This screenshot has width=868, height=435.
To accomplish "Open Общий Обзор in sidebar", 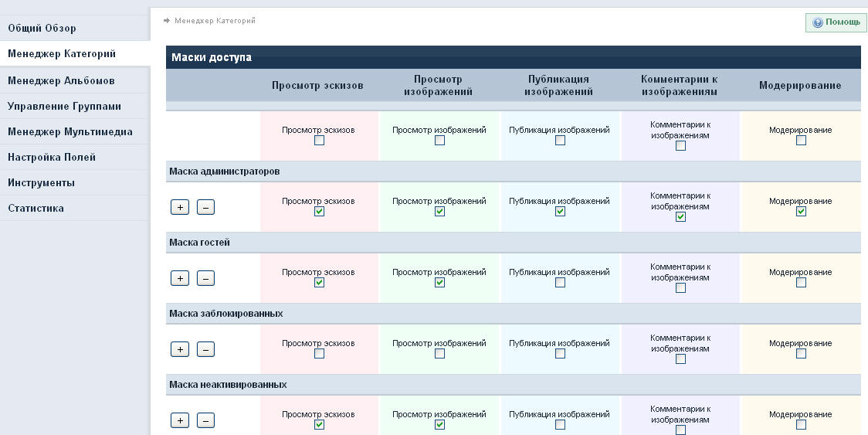I will 42,29.
